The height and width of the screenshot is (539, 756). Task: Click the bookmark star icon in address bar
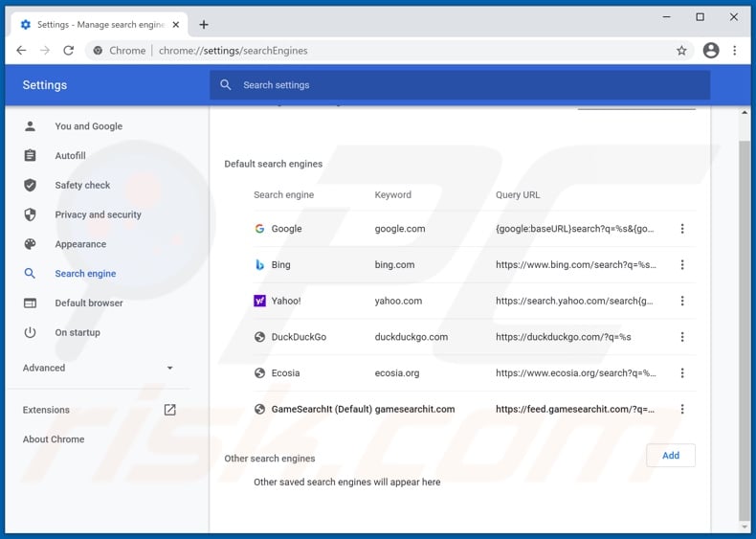[x=681, y=51]
